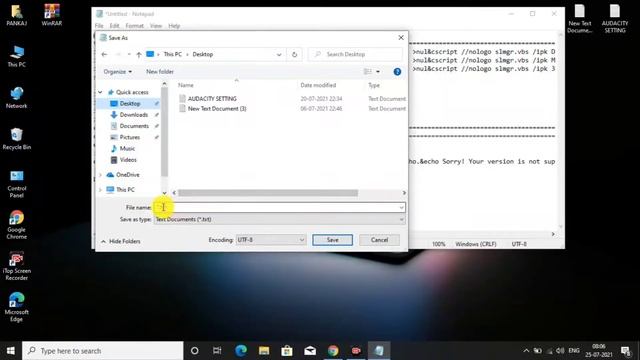
Task: Open the Notepad View menu
Action: click(x=156, y=26)
